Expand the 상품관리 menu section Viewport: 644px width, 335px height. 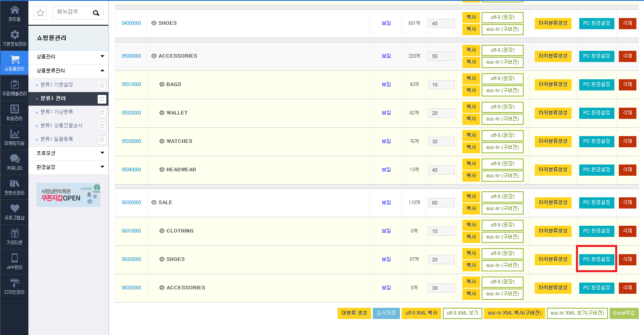[x=68, y=56]
